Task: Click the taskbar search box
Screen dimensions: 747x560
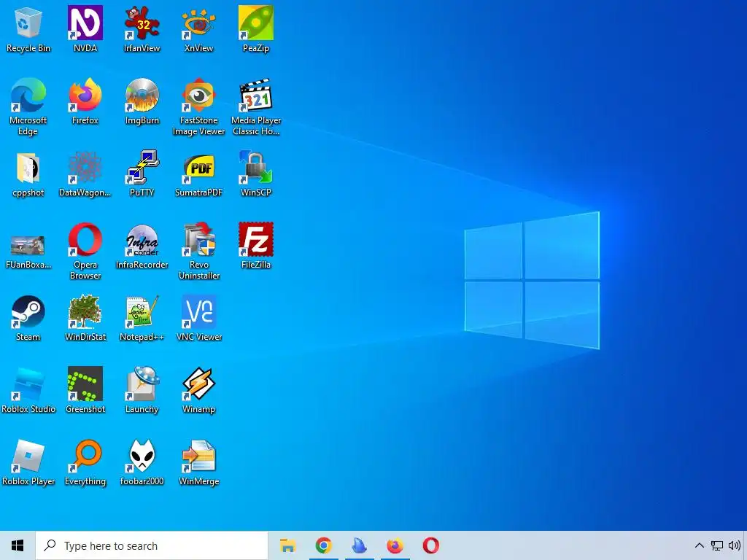Action: point(152,545)
